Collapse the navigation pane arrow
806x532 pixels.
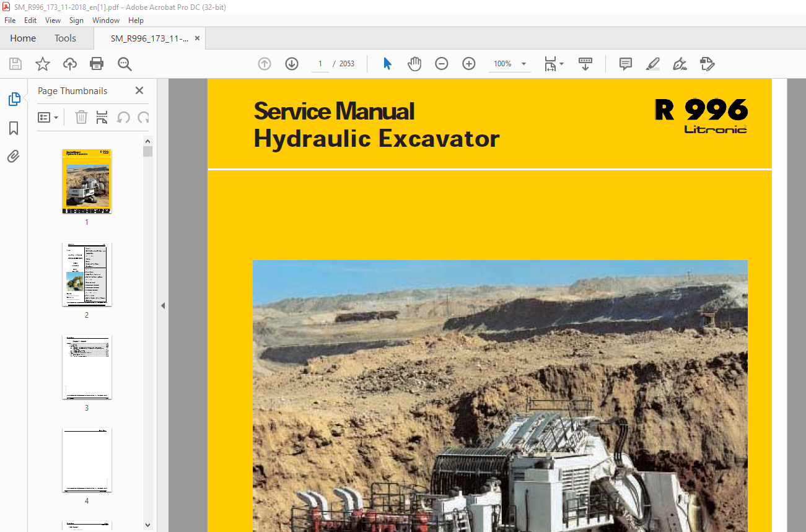click(163, 305)
